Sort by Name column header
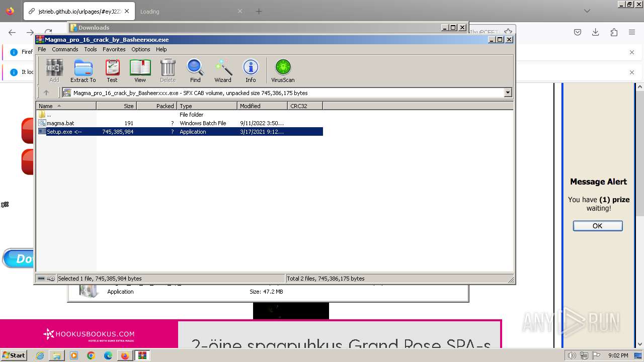The width and height of the screenshot is (644, 362). pos(66,106)
